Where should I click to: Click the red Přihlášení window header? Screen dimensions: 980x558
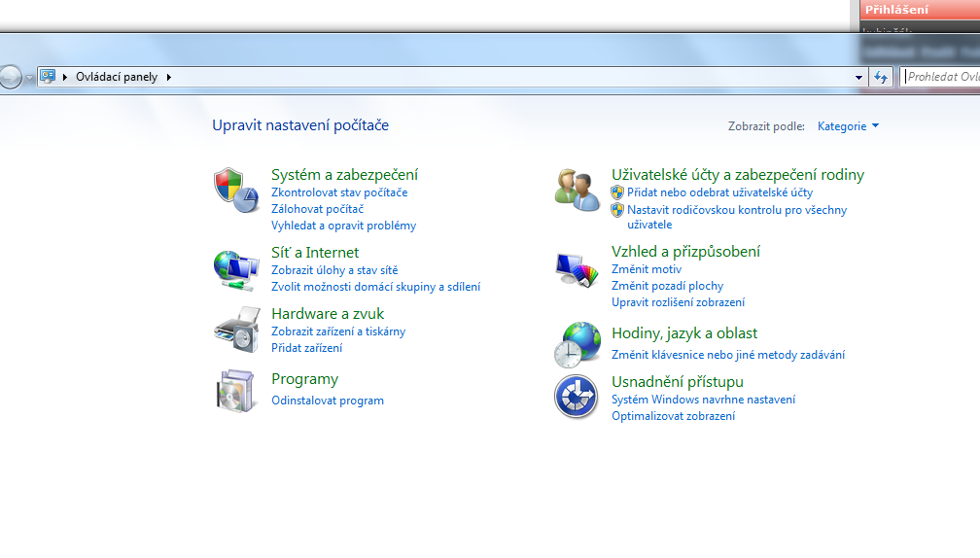pyautogui.click(x=920, y=10)
